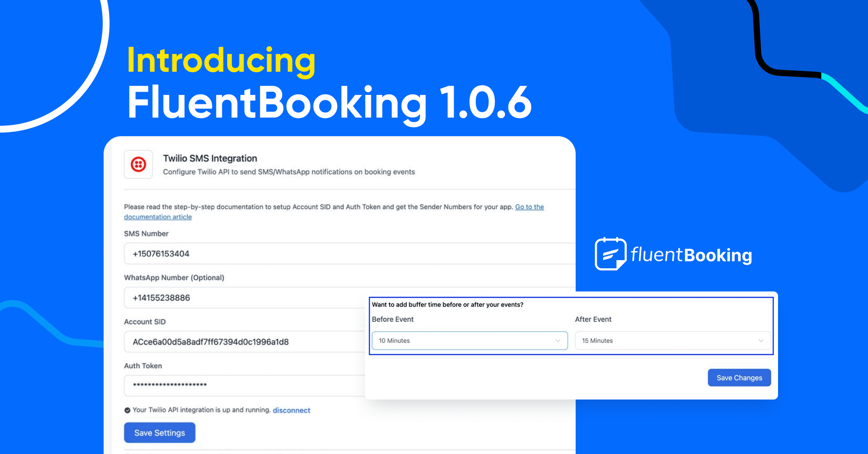
Task: Focus the Account SID input field
Action: point(244,342)
